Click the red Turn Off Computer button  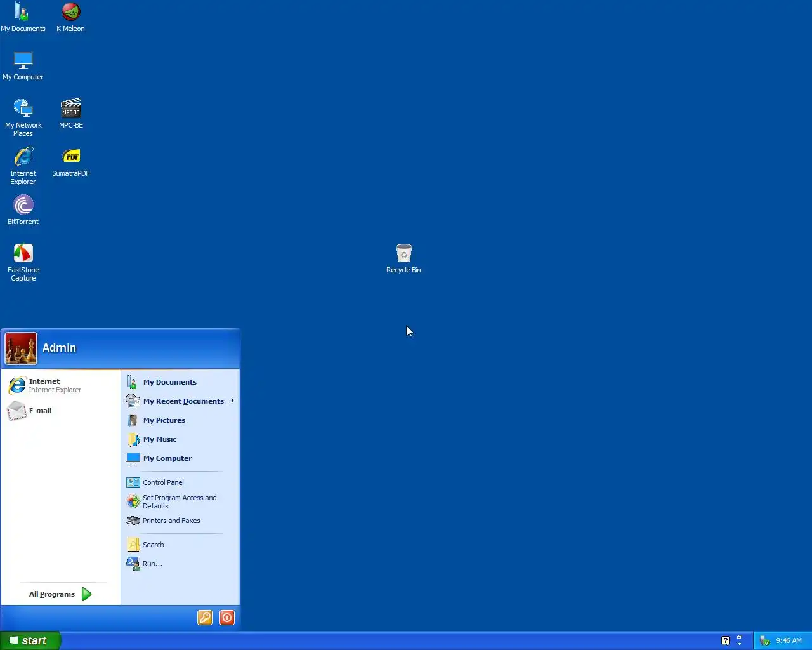227,618
